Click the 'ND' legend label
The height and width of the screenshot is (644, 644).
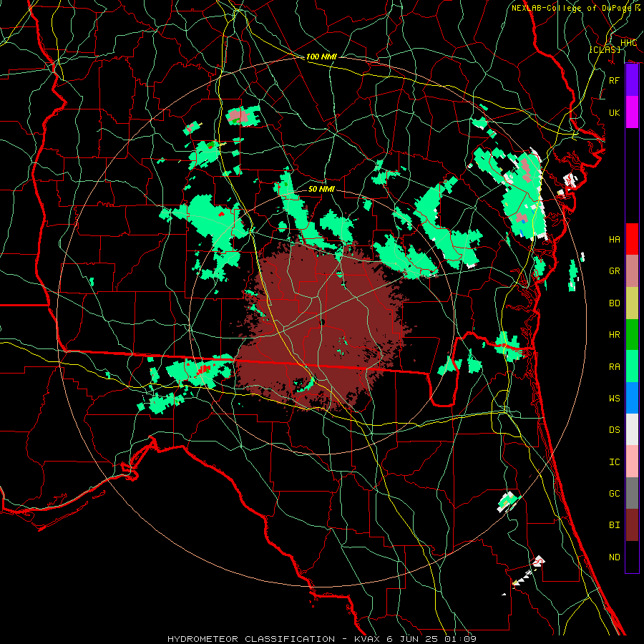[x=615, y=557]
